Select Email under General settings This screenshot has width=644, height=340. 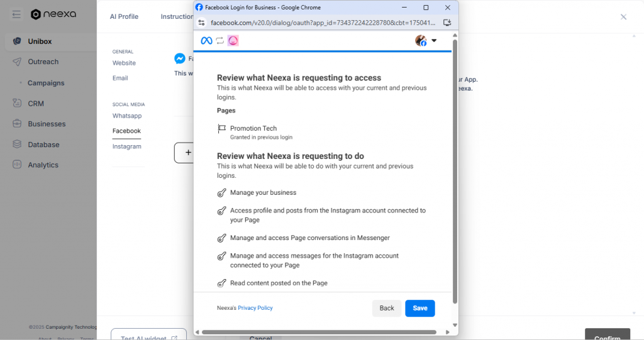120,78
